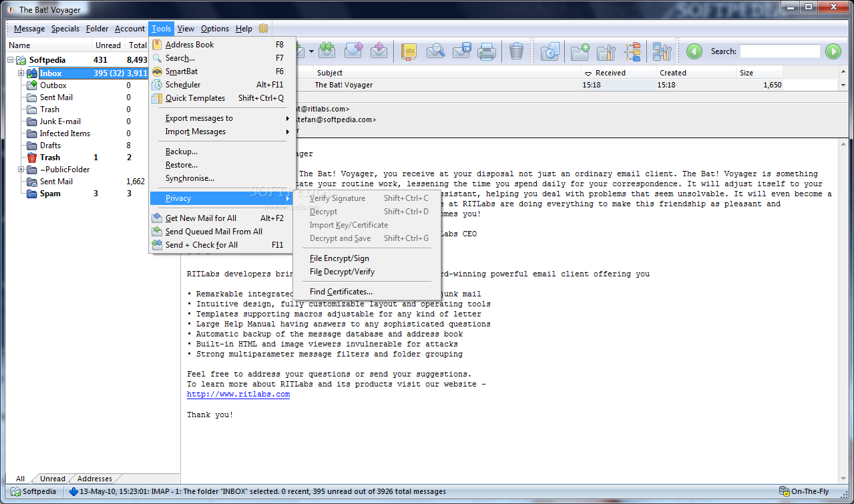Click the Save message floppy toolbar icon
This screenshot has height=504, width=854.
click(461, 51)
